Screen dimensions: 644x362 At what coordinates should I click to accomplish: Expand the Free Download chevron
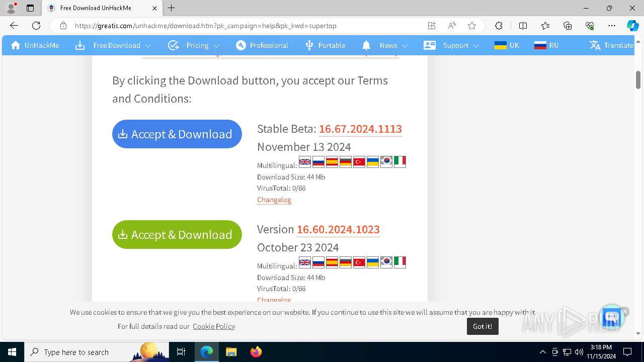148,46
